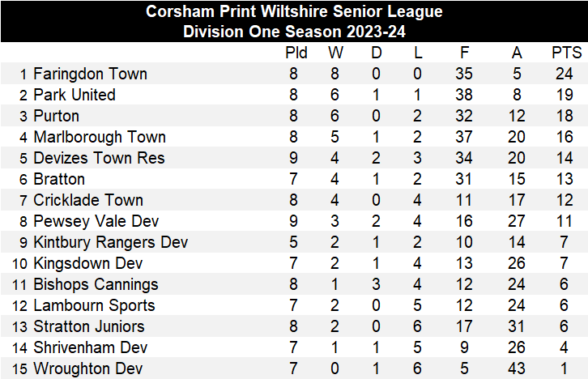Click Stratton Juniors in the standings
588x379 pixels.
[89, 326]
